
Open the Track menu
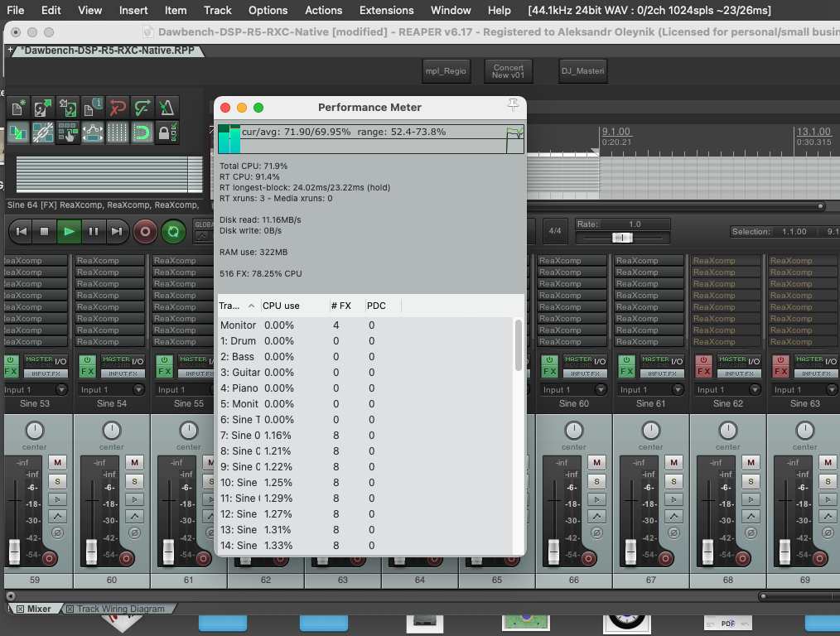click(x=218, y=10)
